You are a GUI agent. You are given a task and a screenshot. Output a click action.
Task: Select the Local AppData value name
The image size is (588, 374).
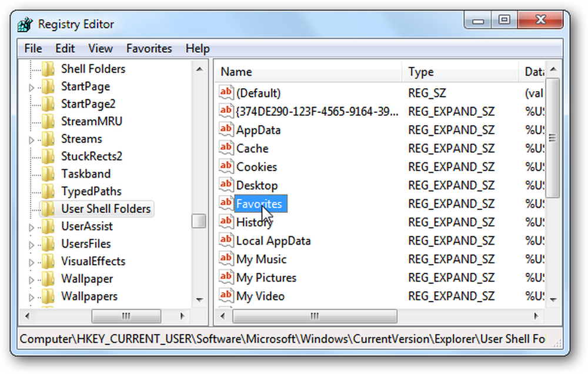[x=273, y=241]
